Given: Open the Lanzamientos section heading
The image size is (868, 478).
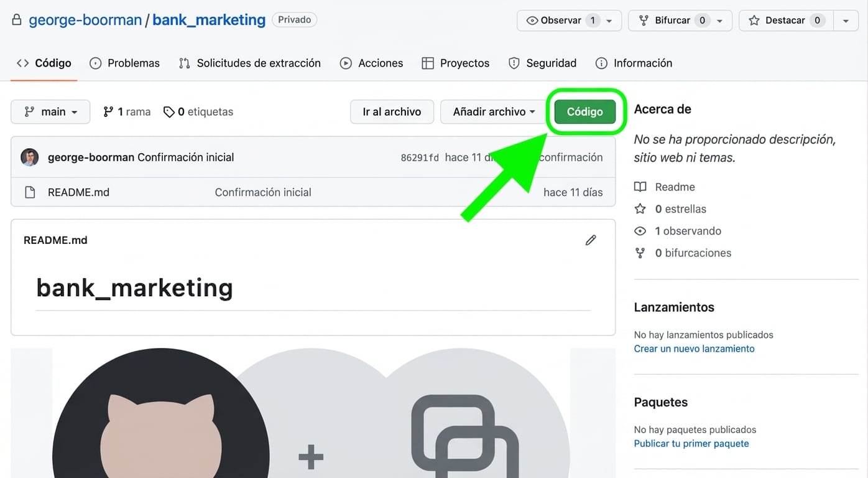Looking at the screenshot, I should (674, 307).
